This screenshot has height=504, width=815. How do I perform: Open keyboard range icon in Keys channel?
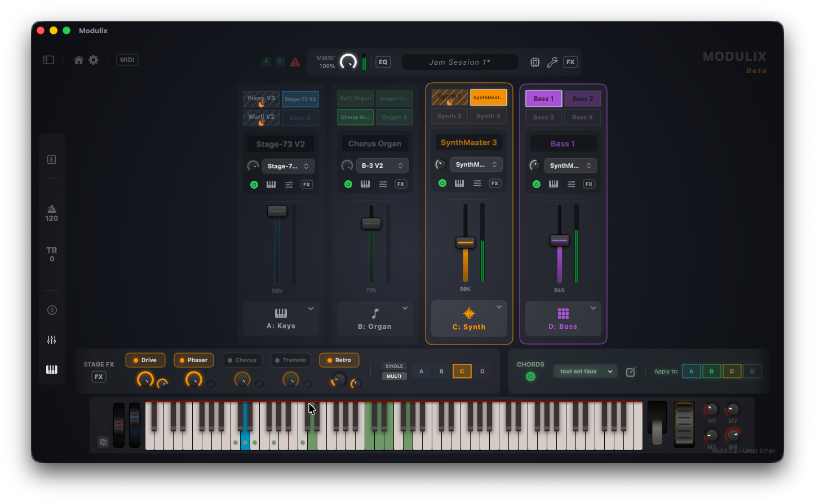pyautogui.click(x=271, y=185)
